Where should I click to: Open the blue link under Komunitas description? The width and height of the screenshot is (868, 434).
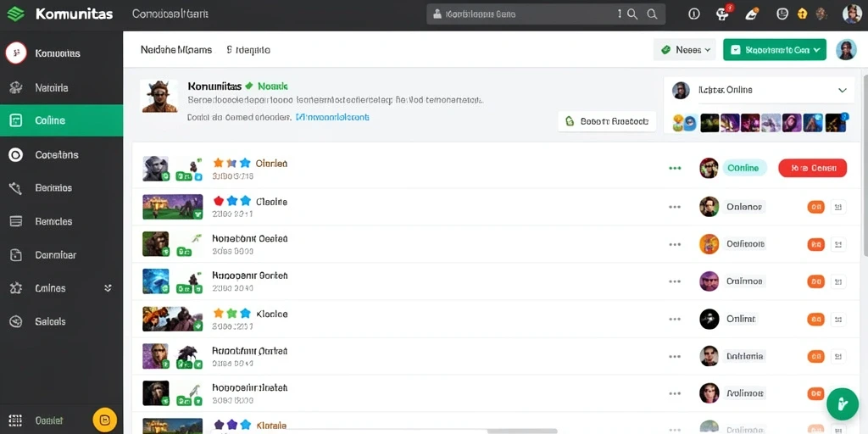click(332, 117)
